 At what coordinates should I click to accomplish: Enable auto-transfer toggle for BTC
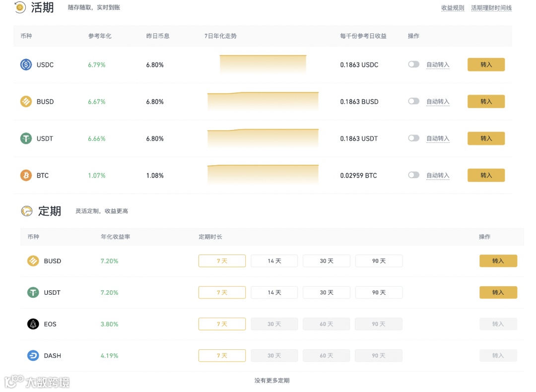413,175
